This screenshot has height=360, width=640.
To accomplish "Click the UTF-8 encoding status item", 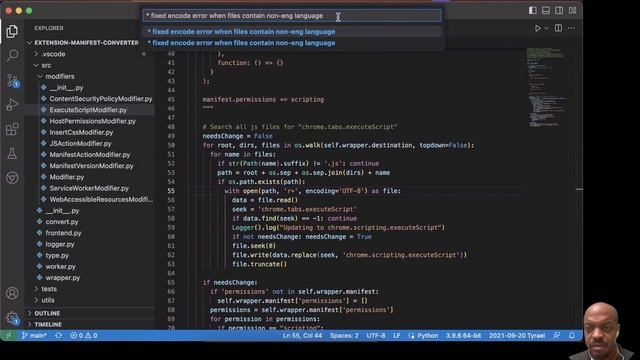I will click(x=376, y=336).
